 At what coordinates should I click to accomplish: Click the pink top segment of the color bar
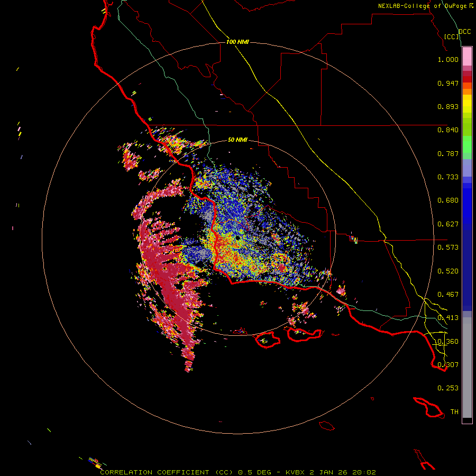tap(467, 57)
